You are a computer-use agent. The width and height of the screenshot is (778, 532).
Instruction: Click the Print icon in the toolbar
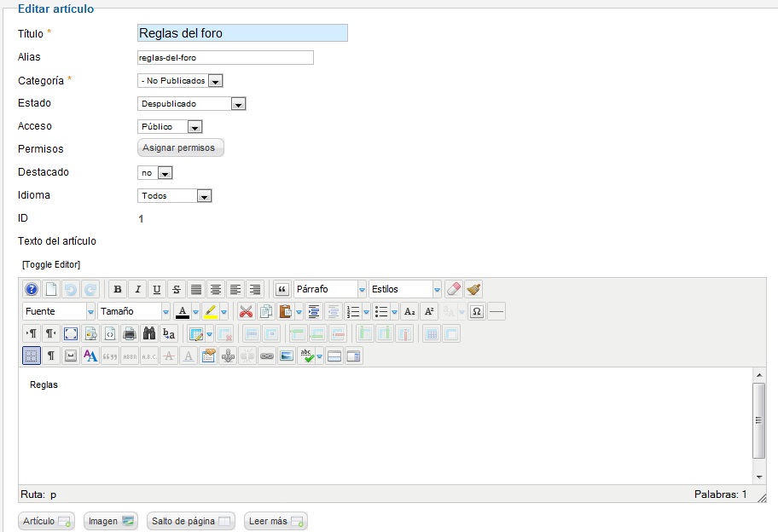click(130, 334)
